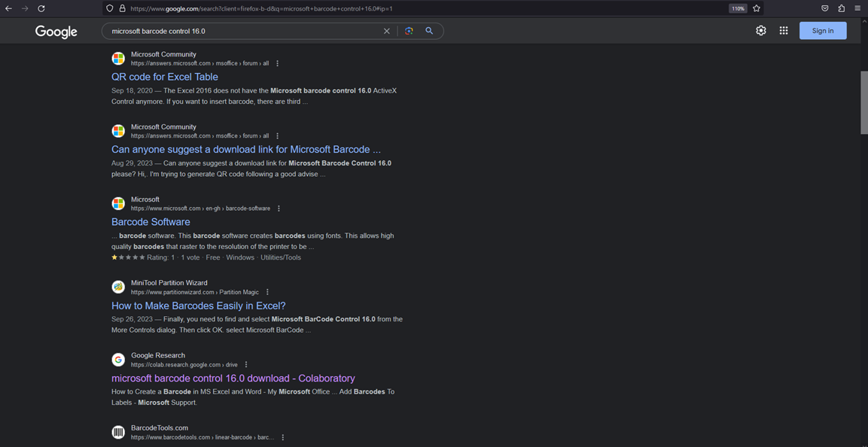Click the bookmark star icon in address bar
868x447 pixels.
pos(757,8)
